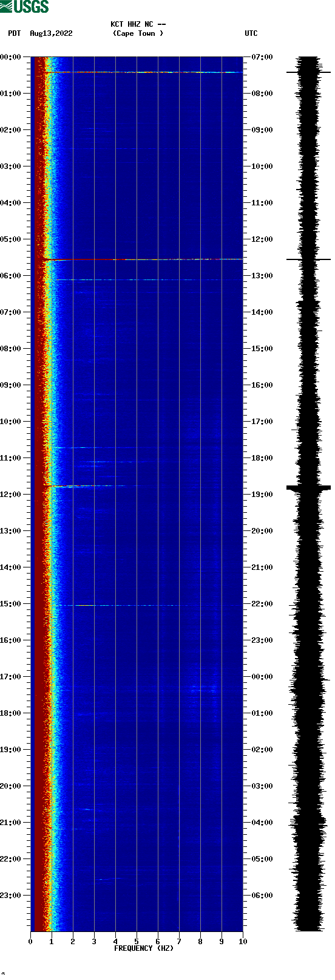Click the spectrogram event line near 00:25

pyautogui.click(x=144, y=72)
